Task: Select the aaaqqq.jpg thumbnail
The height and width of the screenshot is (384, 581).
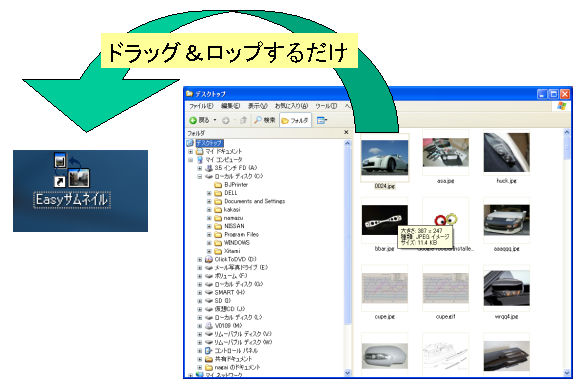Action: coord(507,220)
